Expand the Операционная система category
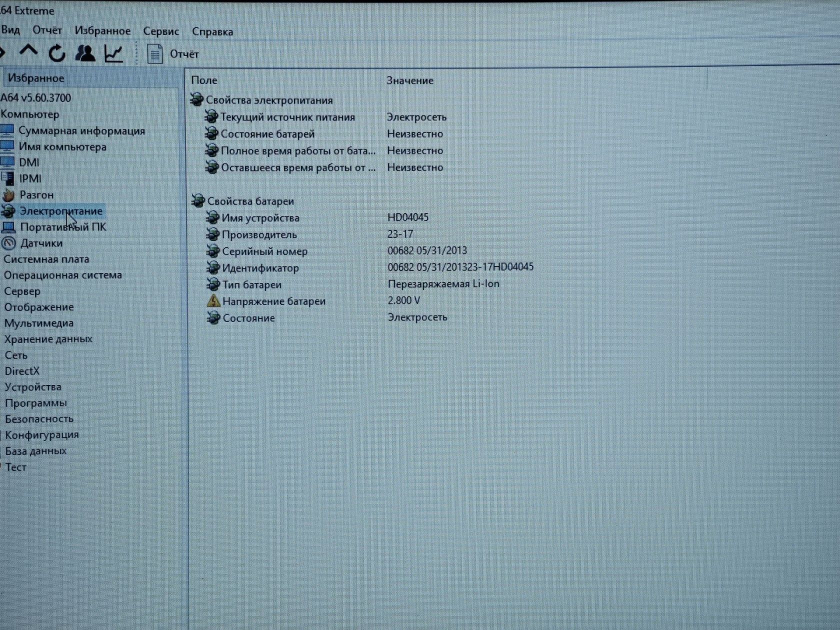Viewport: 840px width, 630px height. 62,275
